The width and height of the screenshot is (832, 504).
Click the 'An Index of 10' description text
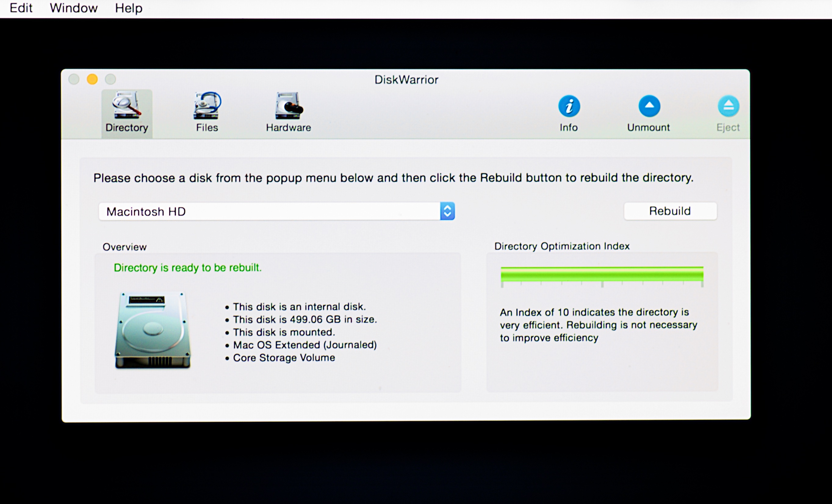(599, 325)
